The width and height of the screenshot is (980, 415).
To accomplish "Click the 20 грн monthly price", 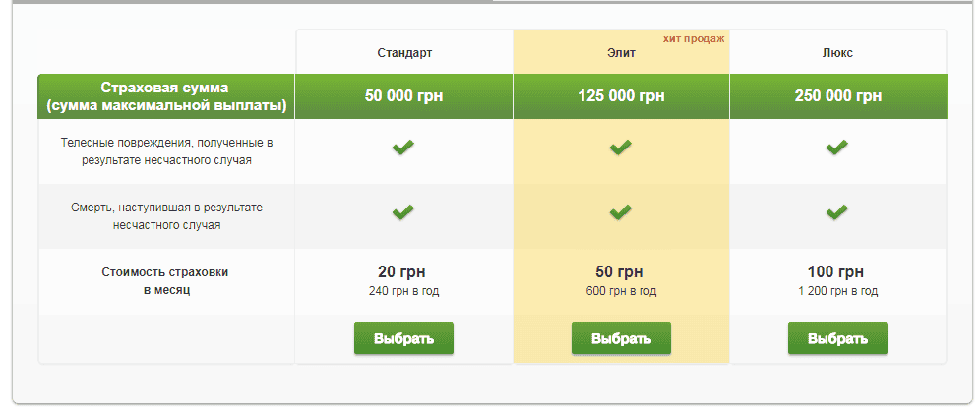I will (x=402, y=271).
